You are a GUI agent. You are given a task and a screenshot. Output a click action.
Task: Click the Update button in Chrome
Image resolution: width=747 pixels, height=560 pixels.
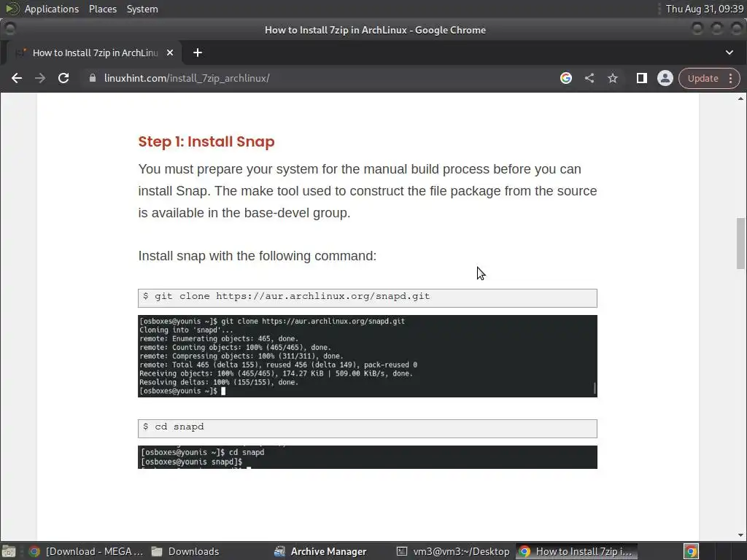click(703, 78)
